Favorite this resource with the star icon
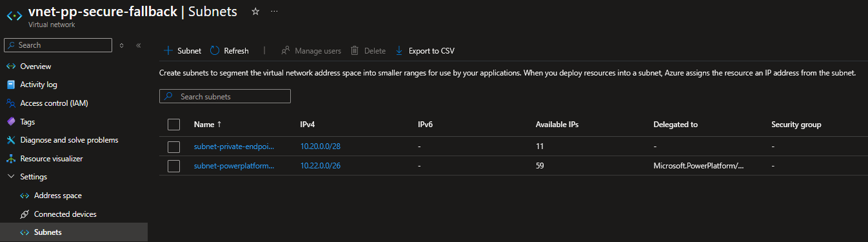Viewport: 868px width, 242px height. (x=255, y=12)
